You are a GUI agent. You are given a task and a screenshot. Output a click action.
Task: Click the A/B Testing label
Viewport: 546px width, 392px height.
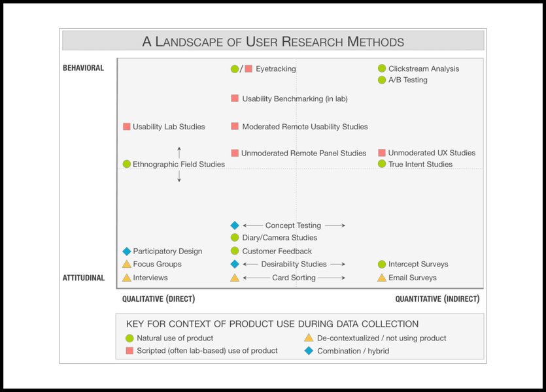[408, 80]
